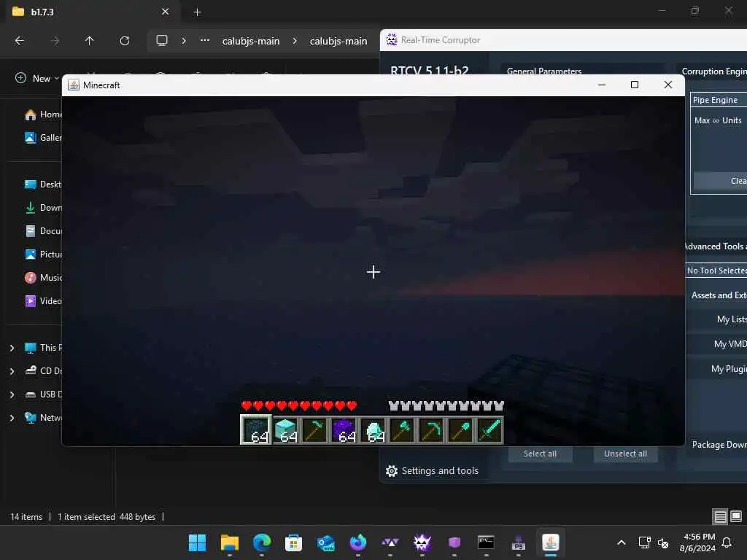Expand the CD Drive tree node
Screen dimensions: 747x560
click(12, 371)
